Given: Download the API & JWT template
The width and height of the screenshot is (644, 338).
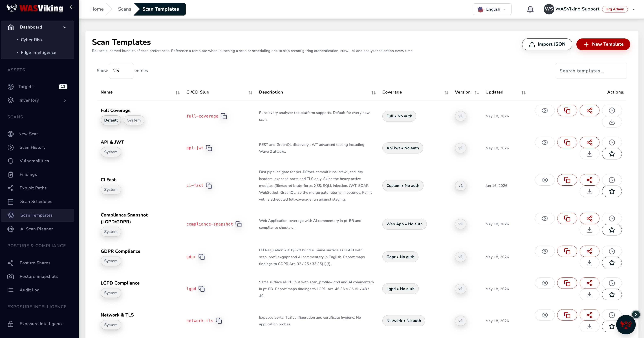Looking at the screenshot, I should click(590, 154).
